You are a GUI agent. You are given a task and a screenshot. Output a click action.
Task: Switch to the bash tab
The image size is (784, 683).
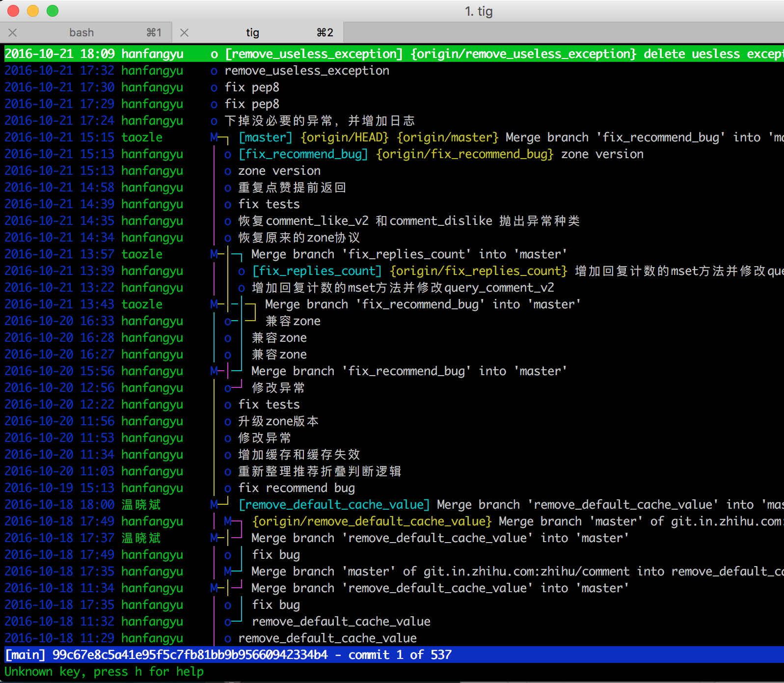tap(81, 33)
